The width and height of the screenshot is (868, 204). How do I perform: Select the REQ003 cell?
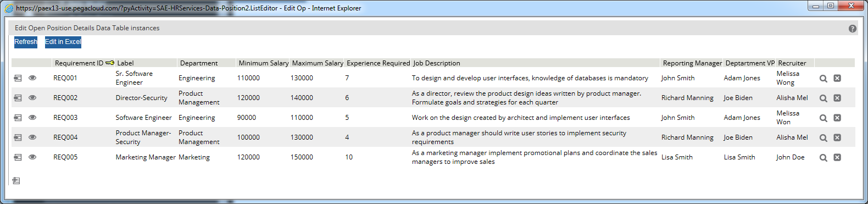click(65, 118)
